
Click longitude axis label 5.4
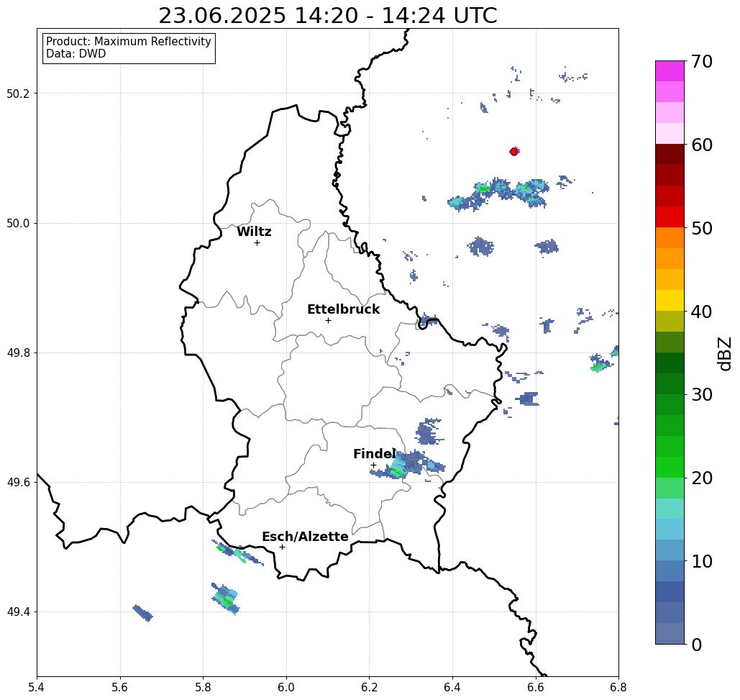click(x=37, y=687)
